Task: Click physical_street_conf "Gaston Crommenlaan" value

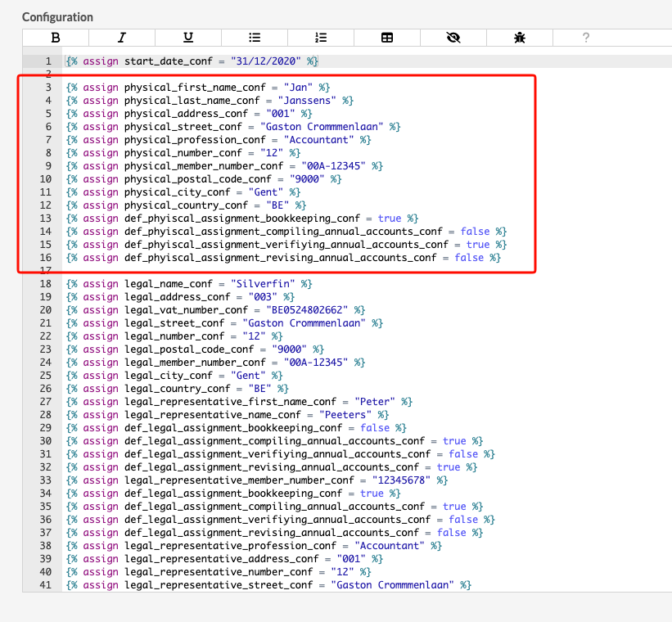Action: click(322, 127)
